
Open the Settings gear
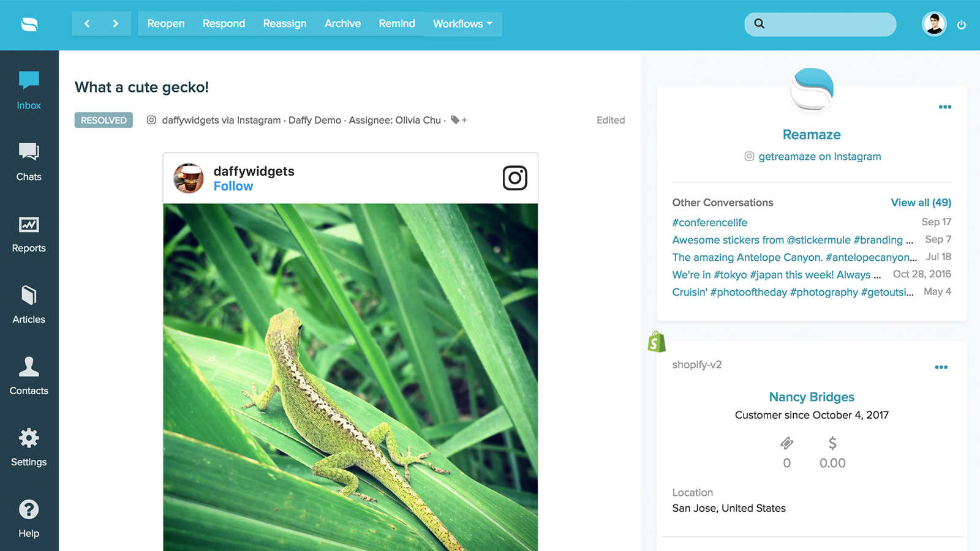point(29,448)
